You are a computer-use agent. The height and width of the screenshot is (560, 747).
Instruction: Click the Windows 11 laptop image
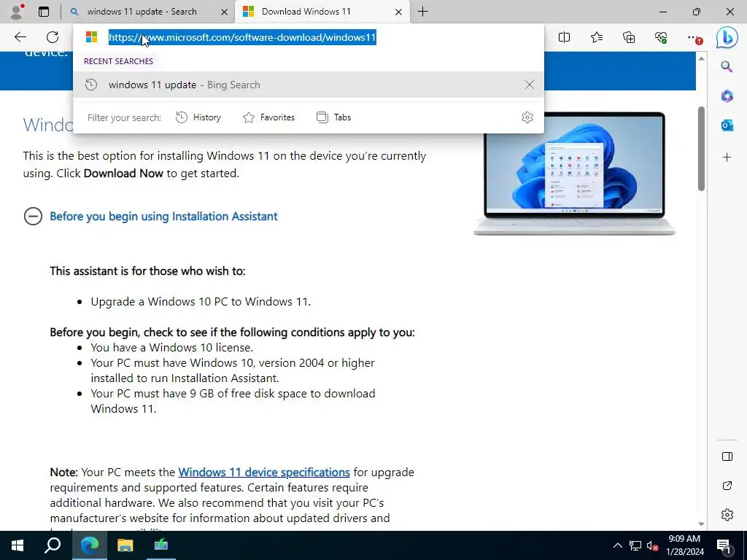tap(574, 174)
